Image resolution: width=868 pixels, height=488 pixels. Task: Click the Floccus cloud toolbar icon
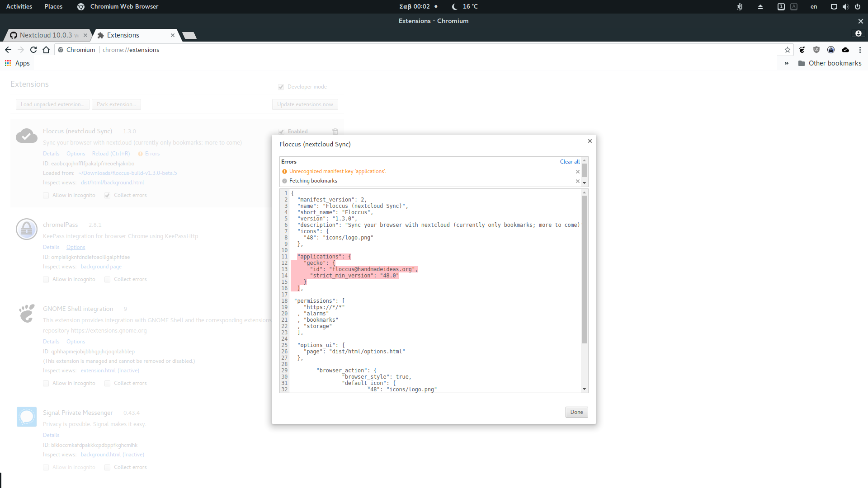click(845, 50)
